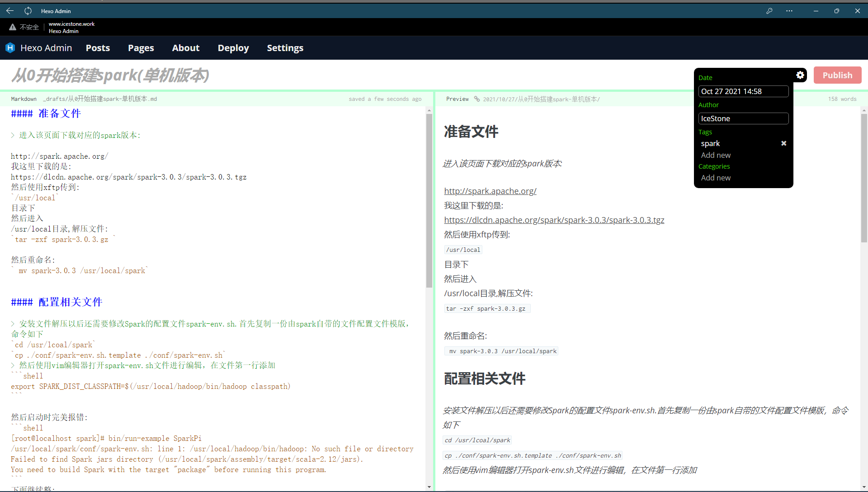Click the '#### 配置相关文件' heading in editor
This screenshot has height=492, width=868.
[x=57, y=302]
